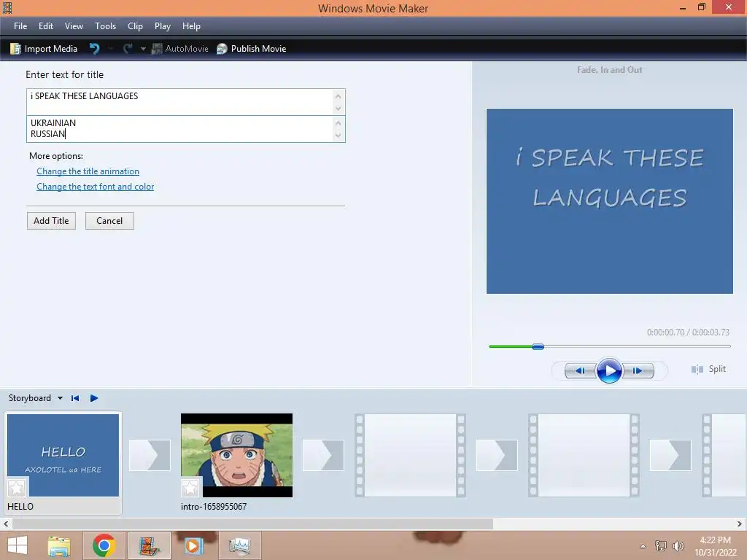Open the Help menu
The image size is (747, 560).
(191, 26)
